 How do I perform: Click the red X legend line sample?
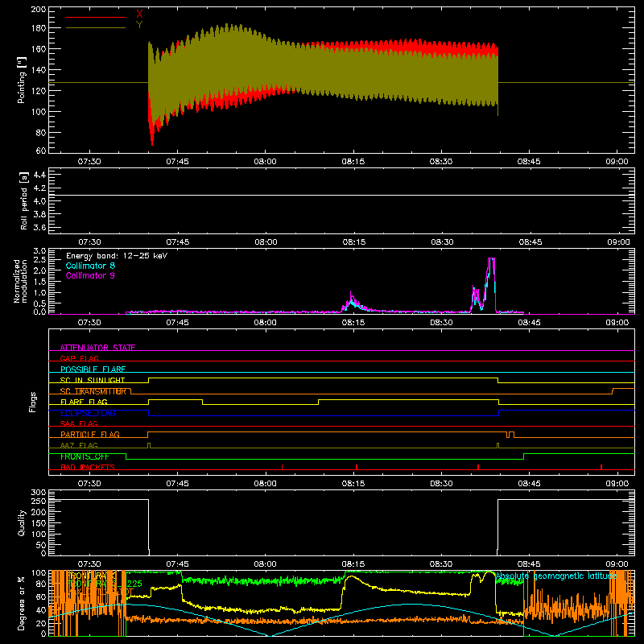96,17
